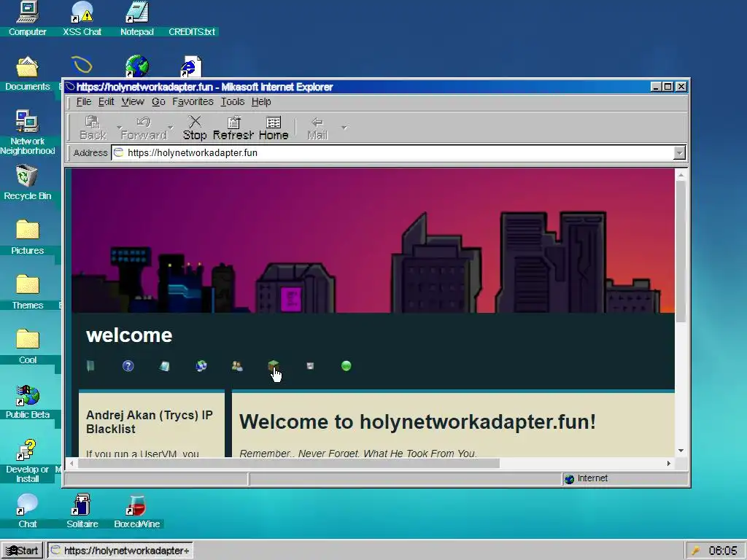Open the Edit menu
747x560 pixels.
pos(106,101)
